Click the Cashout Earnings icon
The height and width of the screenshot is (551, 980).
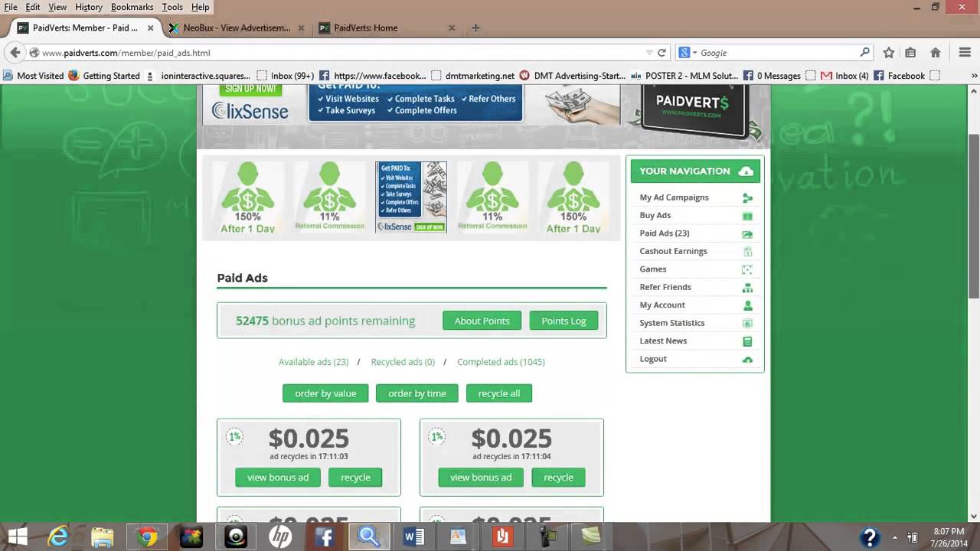tap(747, 252)
